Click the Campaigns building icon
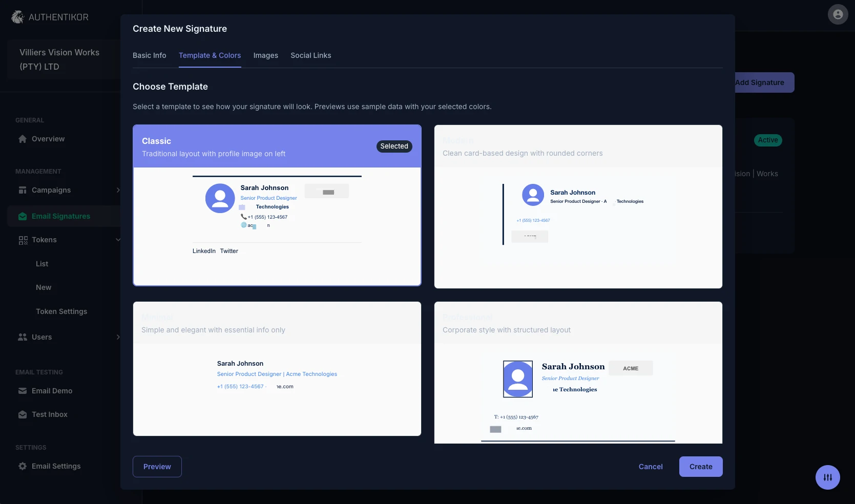 (23, 190)
